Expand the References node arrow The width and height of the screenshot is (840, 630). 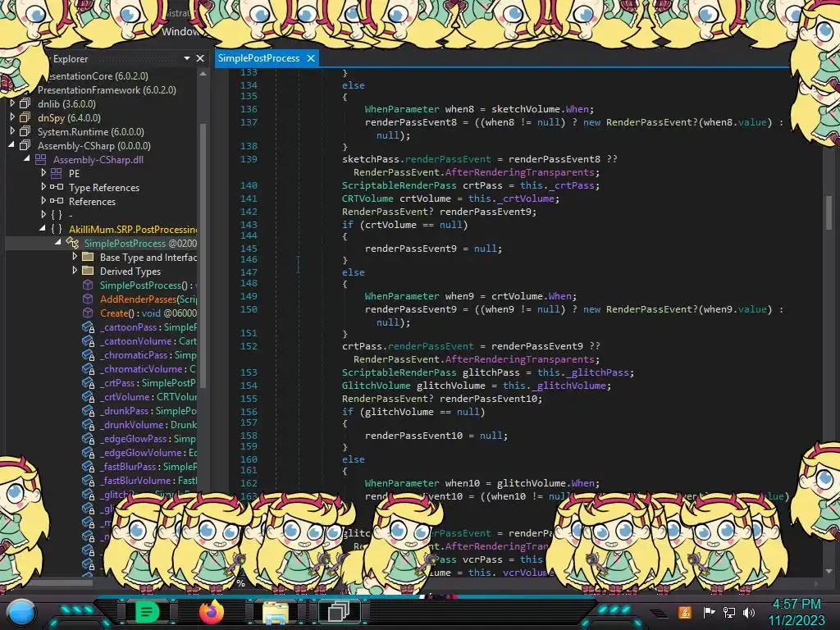click(x=43, y=200)
